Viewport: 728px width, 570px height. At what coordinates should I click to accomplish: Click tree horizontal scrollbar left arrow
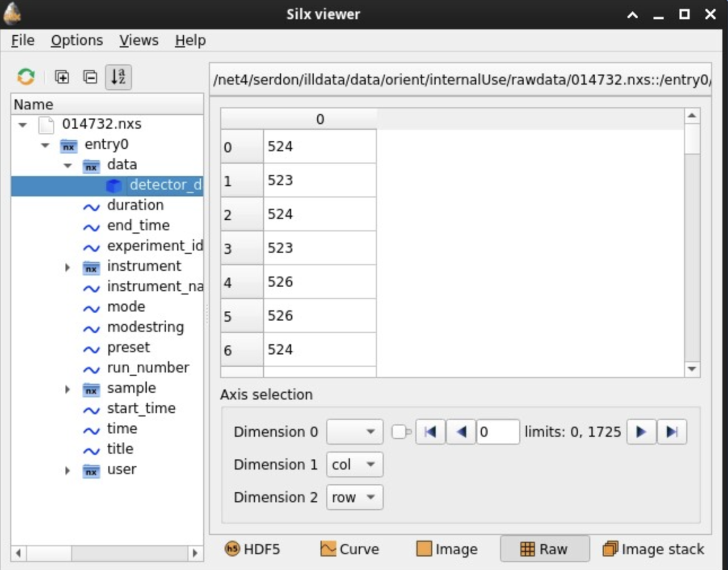click(x=19, y=553)
